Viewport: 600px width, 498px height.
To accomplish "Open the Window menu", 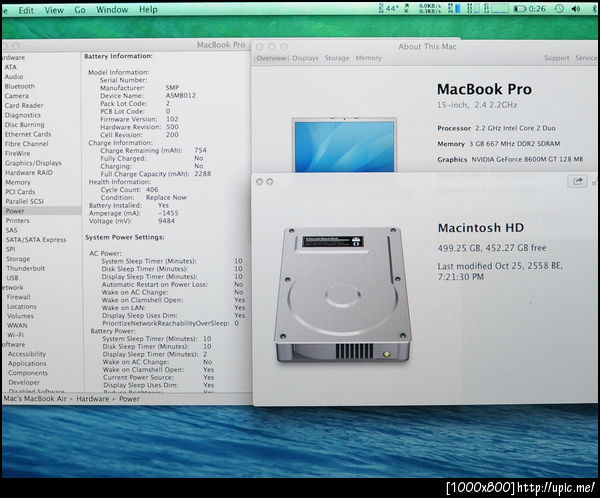I will [x=112, y=10].
